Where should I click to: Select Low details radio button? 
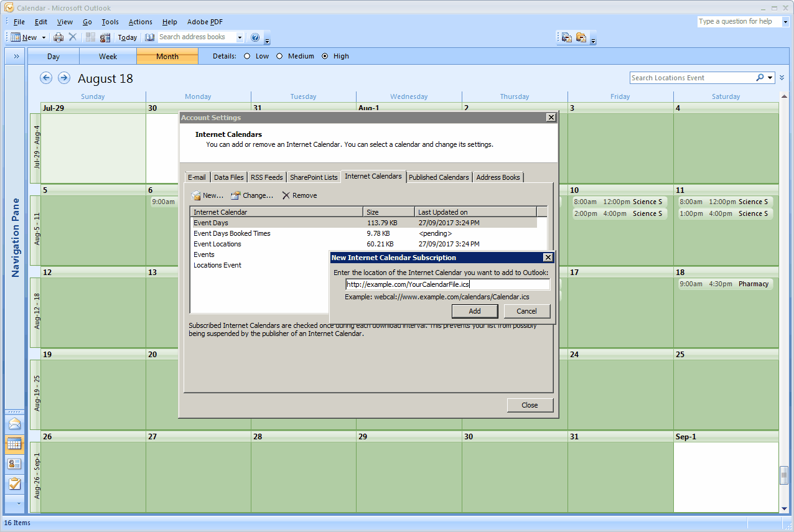coord(247,56)
